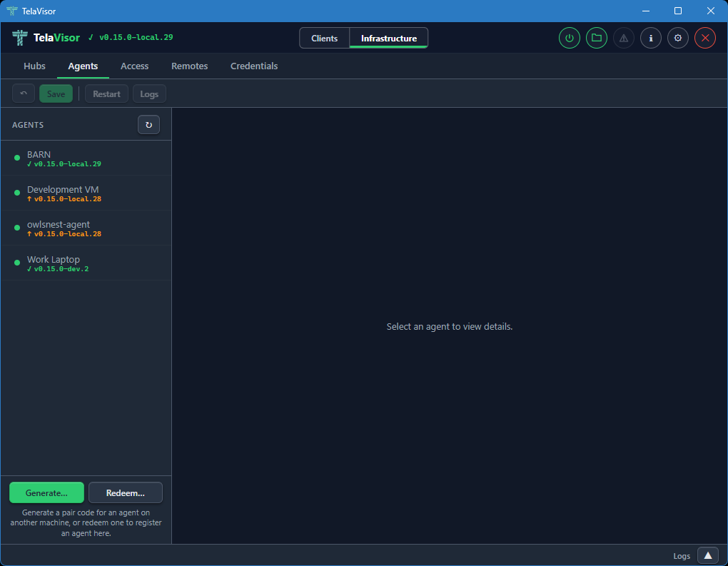
Task: Click the warning triangle icon
Action: tap(624, 38)
